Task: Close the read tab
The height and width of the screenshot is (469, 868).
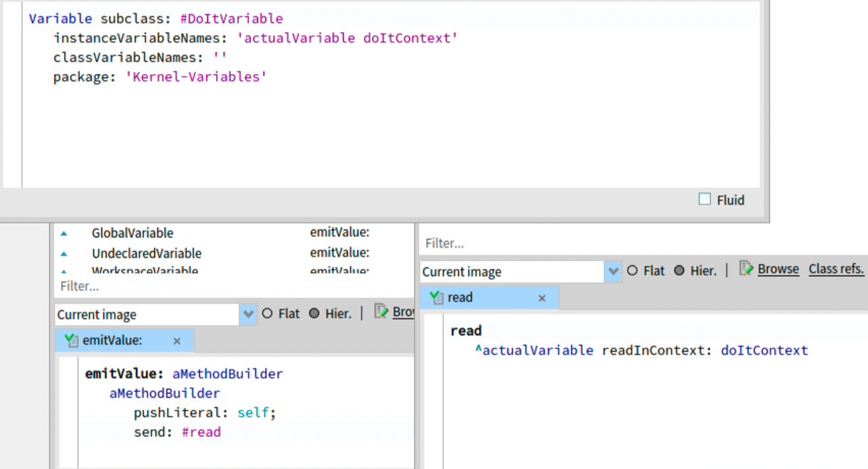Action: coord(542,298)
